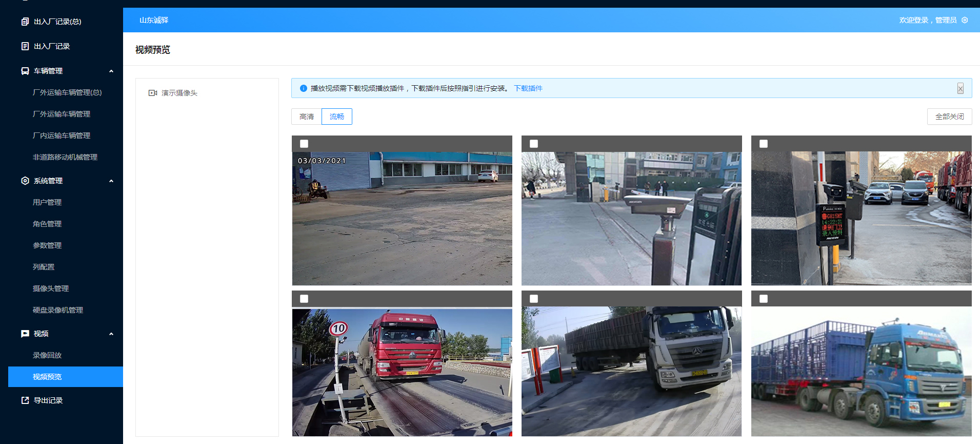Open the 下载插件 link
980x444 pixels.
click(x=528, y=88)
